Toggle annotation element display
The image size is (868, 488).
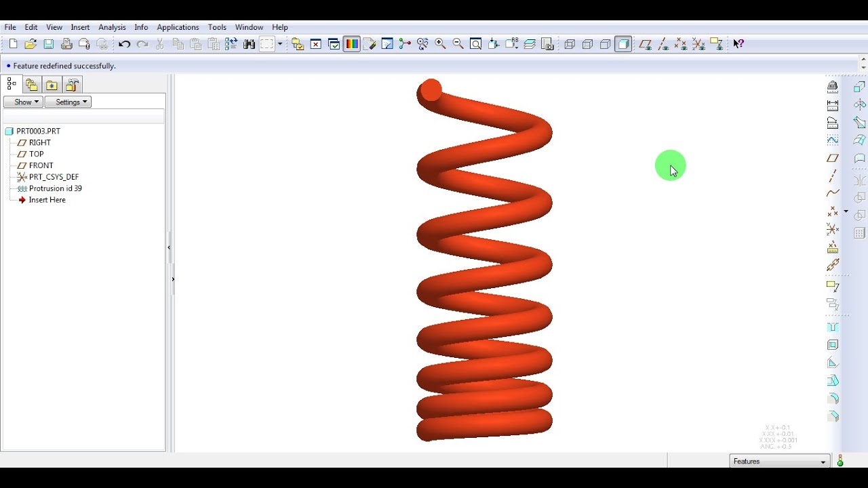pyautogui.click(x=717, y=44)
